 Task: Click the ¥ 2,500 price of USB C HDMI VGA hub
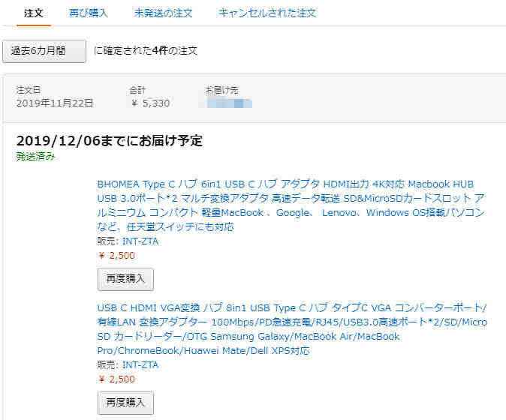(x=116, y=379)
